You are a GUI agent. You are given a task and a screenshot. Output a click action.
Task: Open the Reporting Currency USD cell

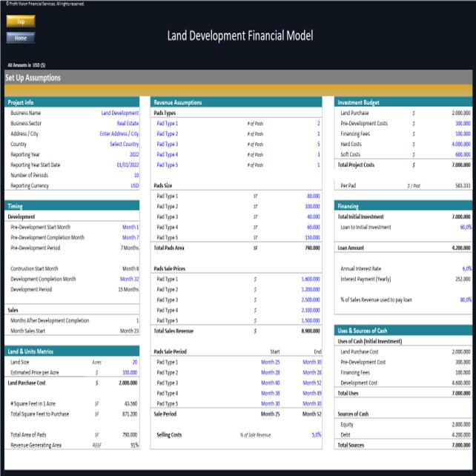(134, 185)
